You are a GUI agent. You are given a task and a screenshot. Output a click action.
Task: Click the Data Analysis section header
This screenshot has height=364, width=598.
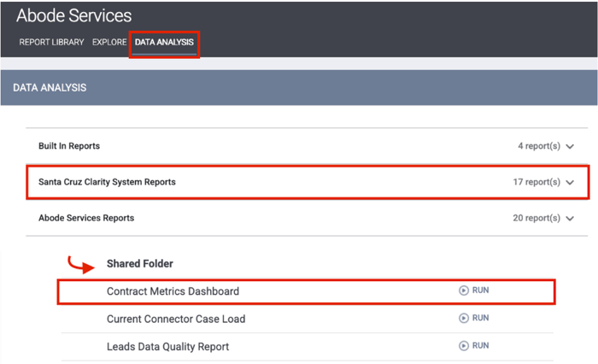[50, 88]
